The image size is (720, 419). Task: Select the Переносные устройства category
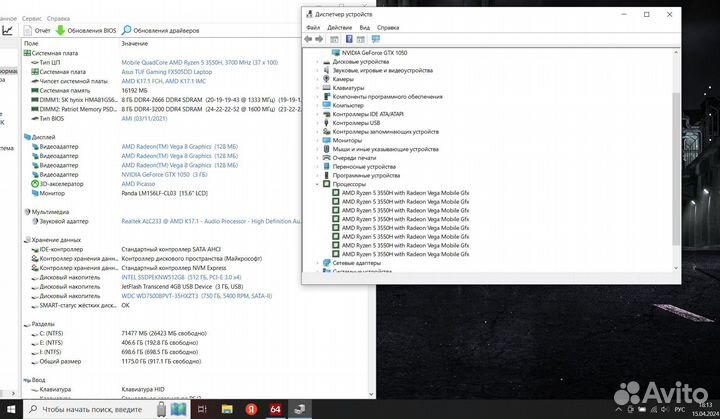[x=364, y=167]
